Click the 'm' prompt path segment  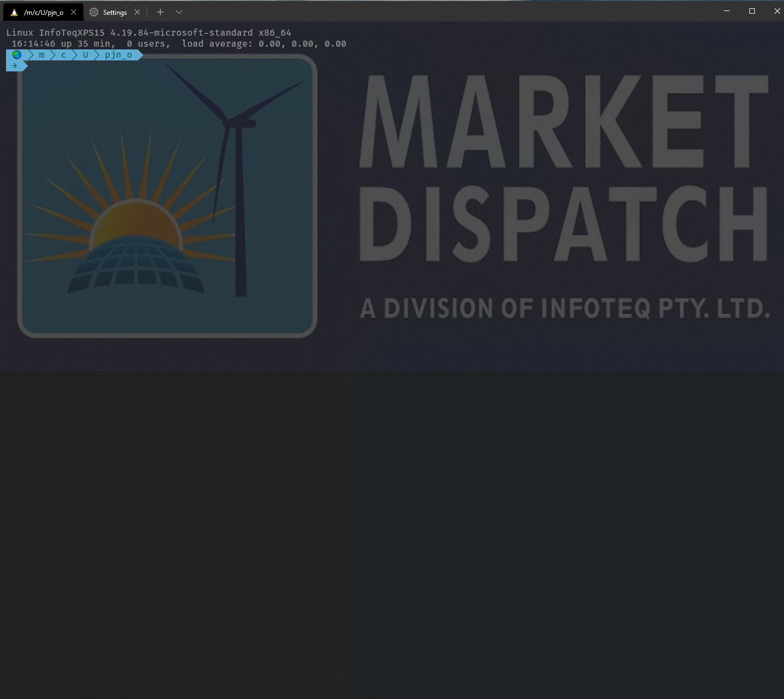(42, 55)
